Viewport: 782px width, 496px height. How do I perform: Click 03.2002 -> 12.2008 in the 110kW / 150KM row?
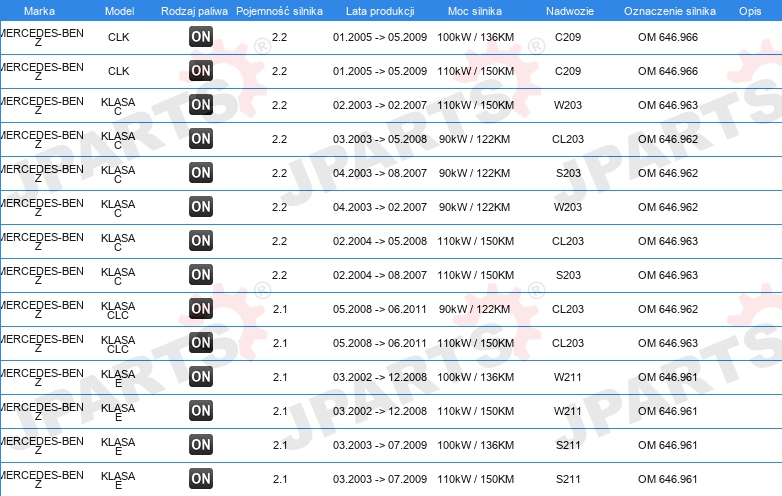tap(380, 411)
